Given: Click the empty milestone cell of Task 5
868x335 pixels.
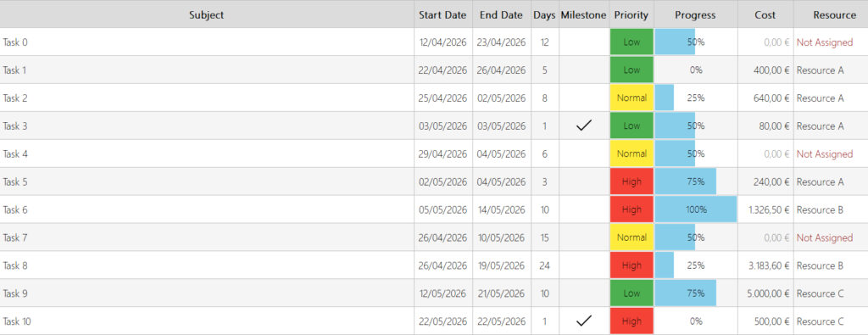Looking at the screenshot, I should pos(583,181).
